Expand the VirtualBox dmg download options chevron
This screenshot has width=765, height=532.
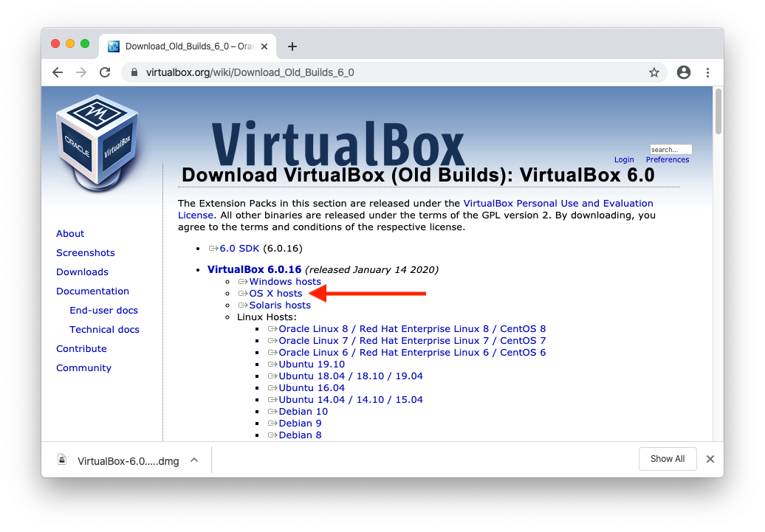tap(194, 460)
